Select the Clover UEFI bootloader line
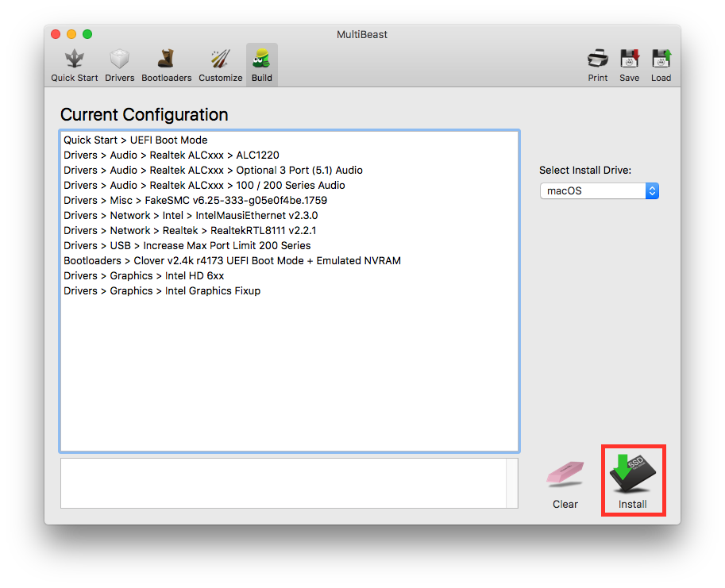The image size is (725, 588). tap(232, 261)
